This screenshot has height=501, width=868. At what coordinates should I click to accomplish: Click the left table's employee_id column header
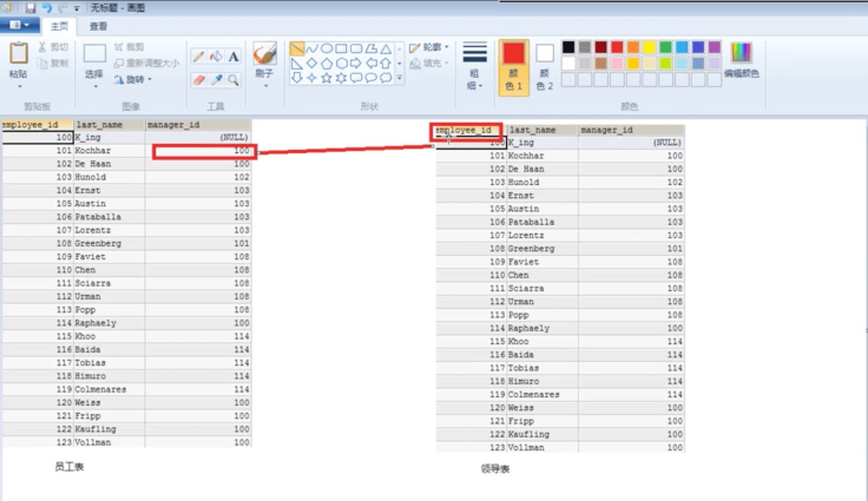[x=37, y=124]
